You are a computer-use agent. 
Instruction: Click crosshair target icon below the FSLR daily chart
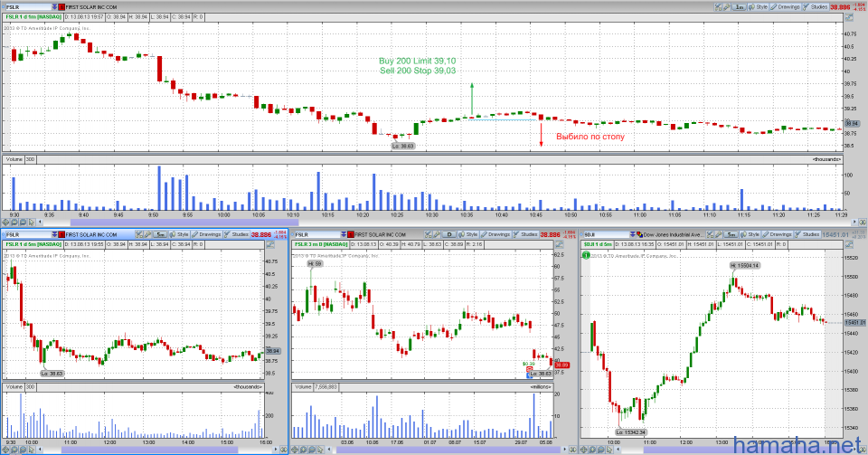point(296,450)
